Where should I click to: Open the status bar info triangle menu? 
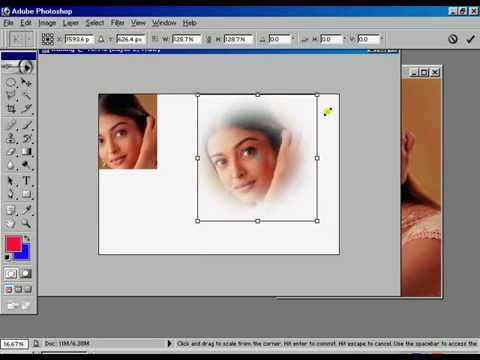[x=169, y=343]
